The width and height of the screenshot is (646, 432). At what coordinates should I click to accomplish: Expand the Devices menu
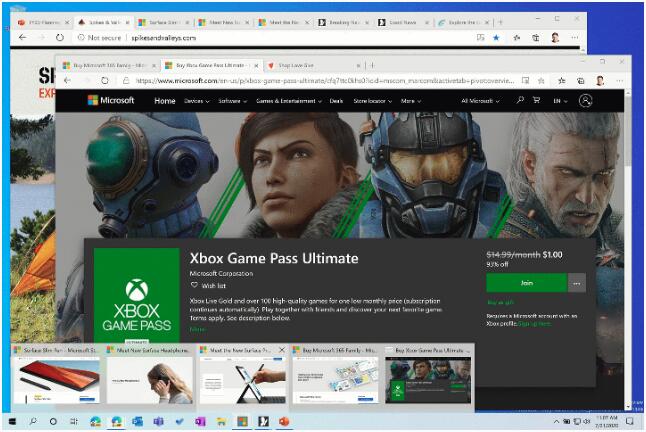(197, 101)
